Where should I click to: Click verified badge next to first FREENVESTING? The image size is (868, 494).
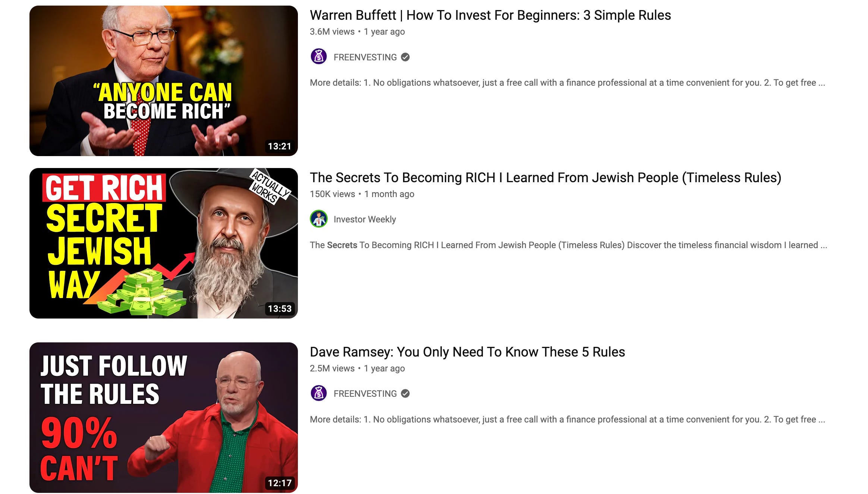(x=405, y=57)
